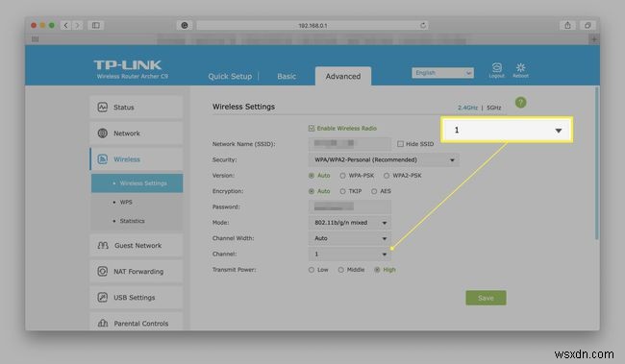This screenshot has height=364, width=625.
Task: Open the USB Settings section
Action: pos(137,298)
